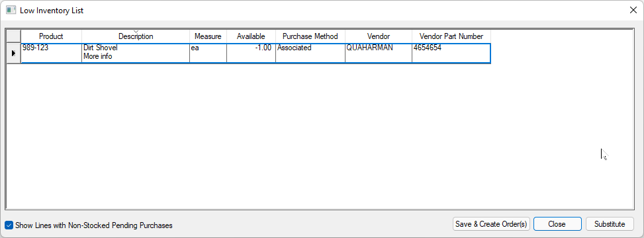The width and height of the screenshot is (644, 238).
Task: Select the QUAHARMAN vendor cell
Action: point(379,54)
